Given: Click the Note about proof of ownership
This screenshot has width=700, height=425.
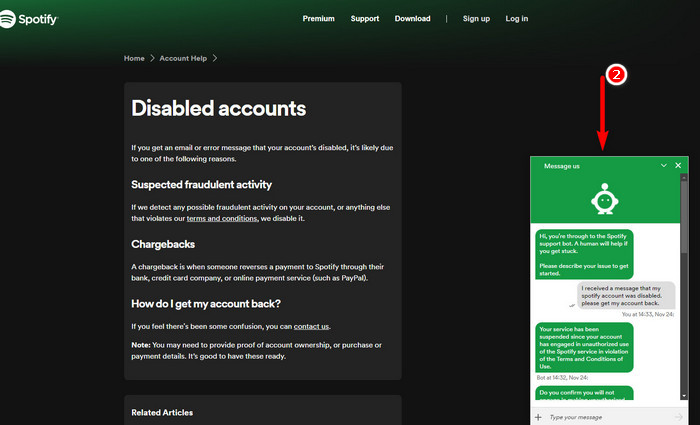Looking at the screenshot, I should [256, 351].
